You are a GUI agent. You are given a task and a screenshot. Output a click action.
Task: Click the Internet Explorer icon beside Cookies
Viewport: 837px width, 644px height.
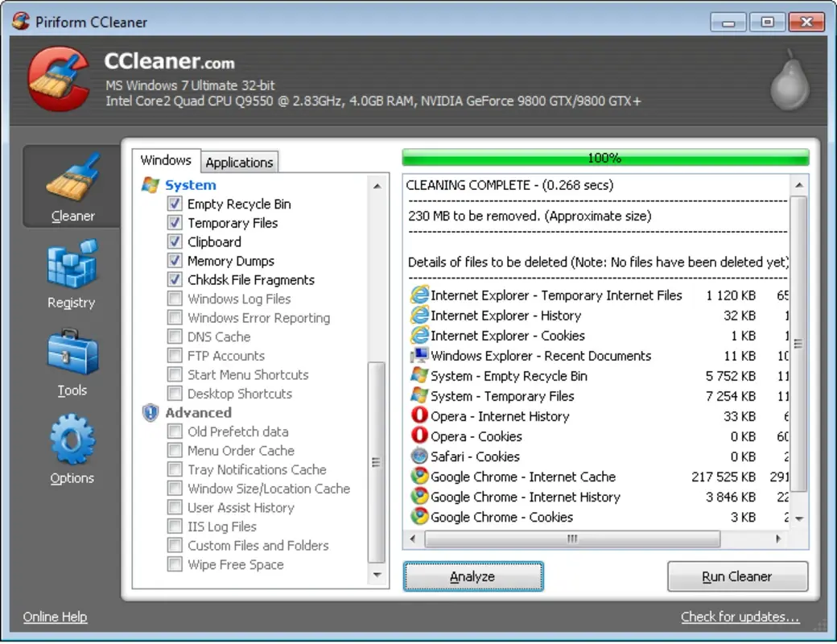(x=421, y=336)
